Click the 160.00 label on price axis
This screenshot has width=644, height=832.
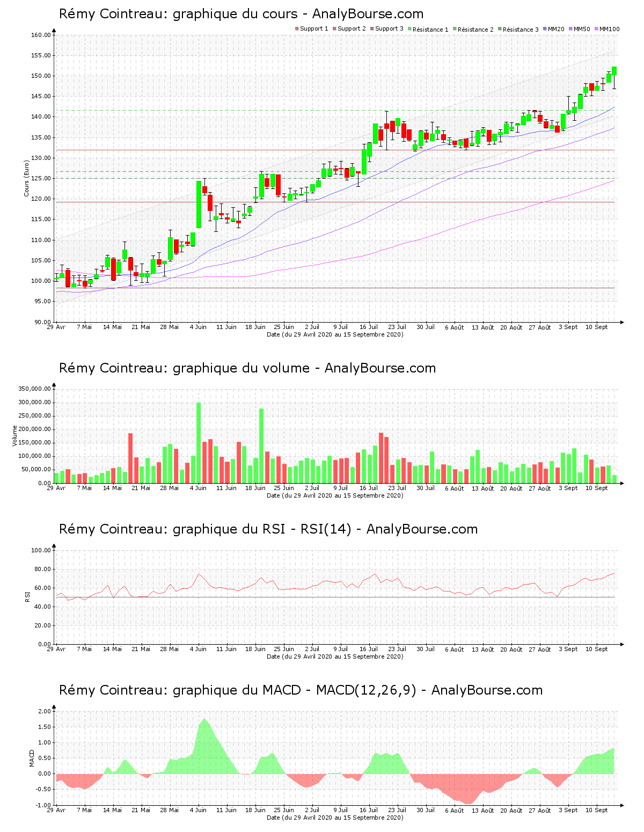(x=41, y=35)
